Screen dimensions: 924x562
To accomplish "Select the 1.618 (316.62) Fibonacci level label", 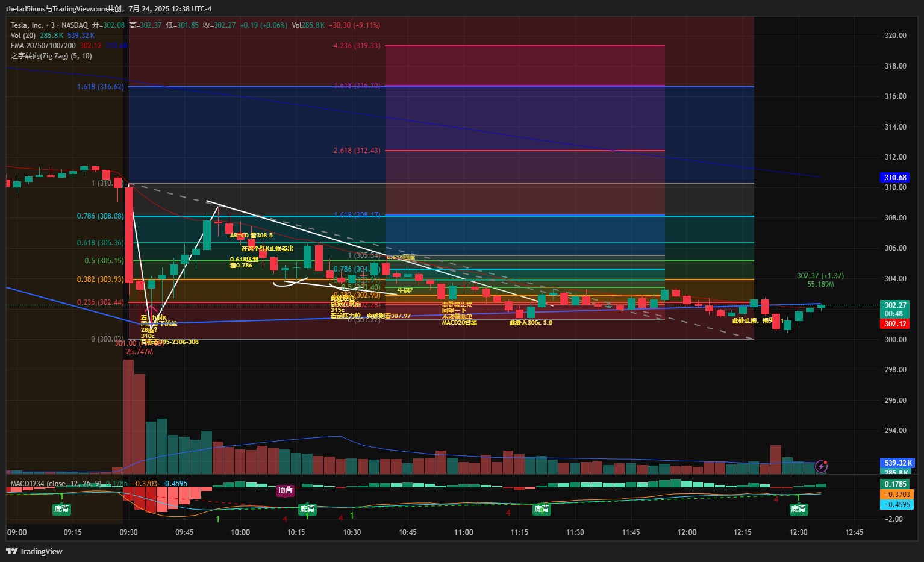I will point(101,87).
